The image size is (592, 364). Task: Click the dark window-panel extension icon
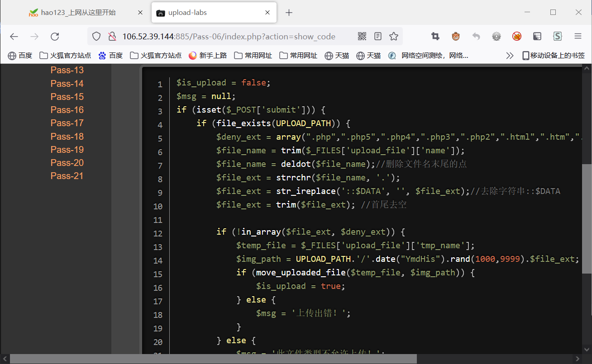pos(537,37)
